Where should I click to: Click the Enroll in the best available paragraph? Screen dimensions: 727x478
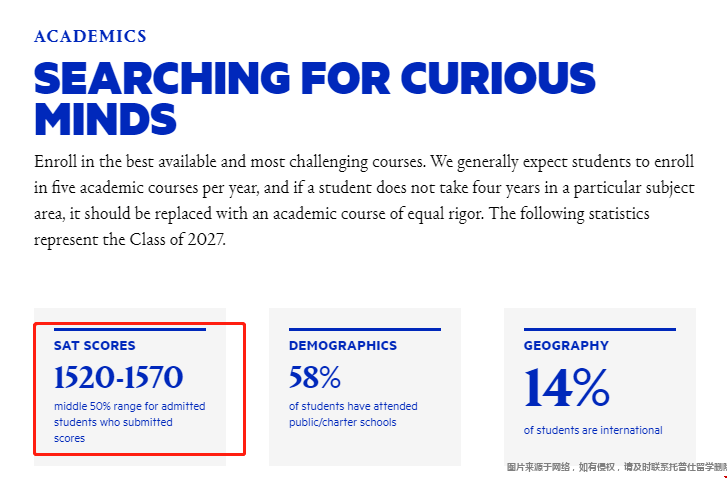(x=364, y=200)
